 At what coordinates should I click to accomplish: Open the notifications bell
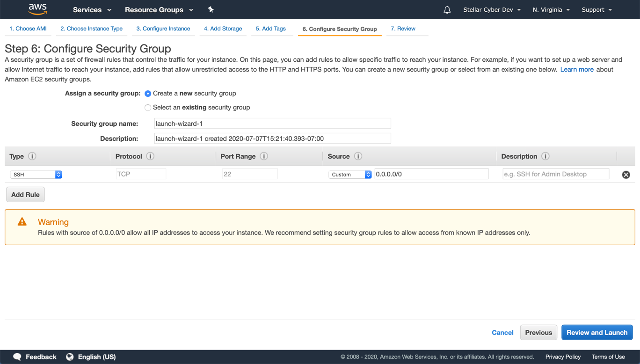(x=447, y=10)
